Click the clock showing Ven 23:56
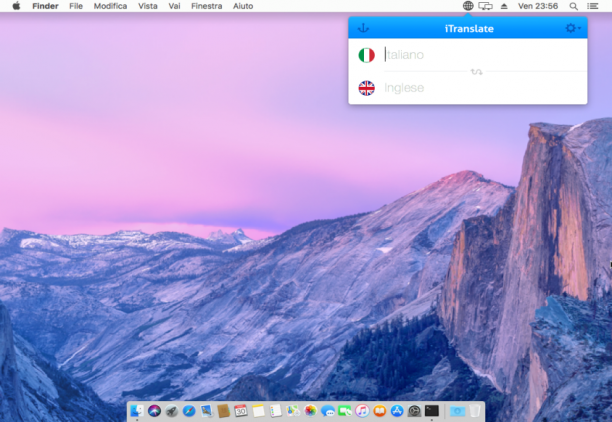This screenshot has height=422, width=612. pos(538,6)
